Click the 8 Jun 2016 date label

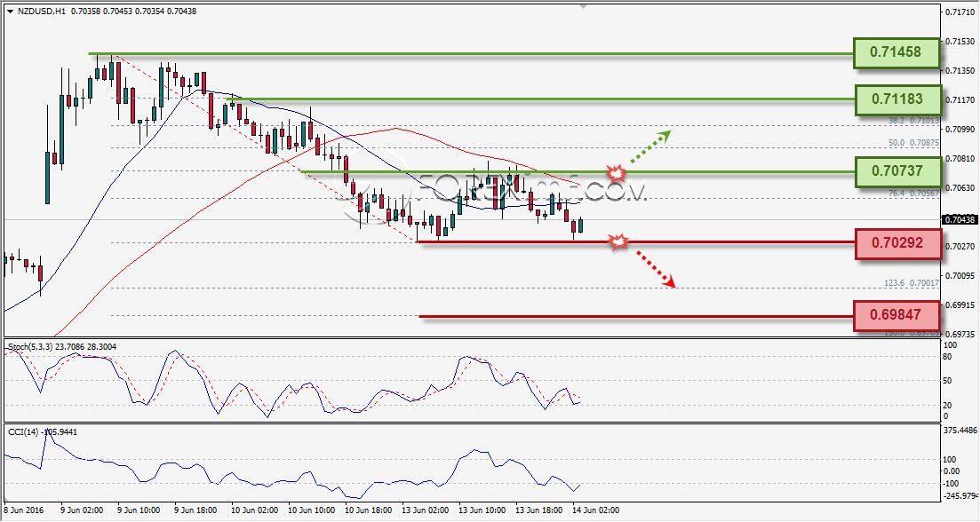[x=24, y=510]
